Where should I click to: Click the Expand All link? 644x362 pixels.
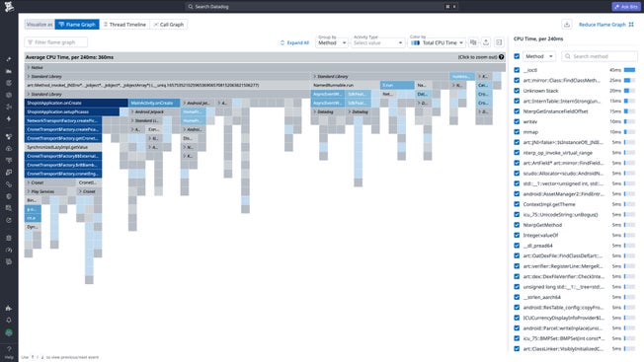click(x=297, y=42)
